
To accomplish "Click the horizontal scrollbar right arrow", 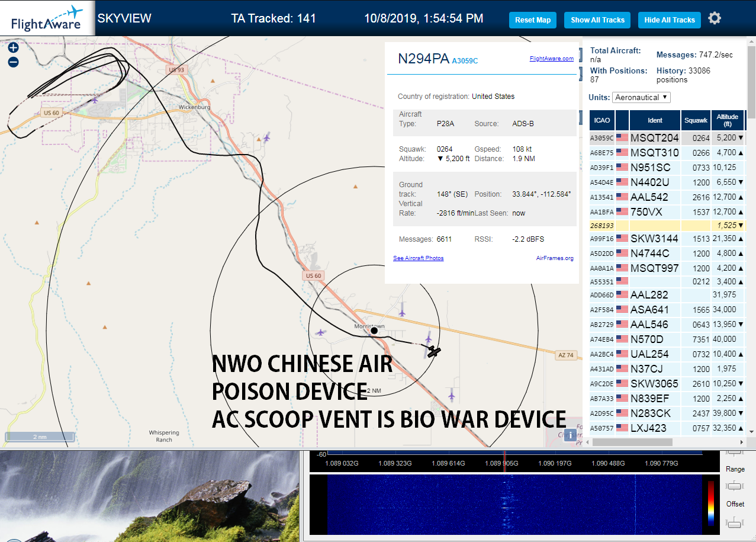I will point(741,442).
